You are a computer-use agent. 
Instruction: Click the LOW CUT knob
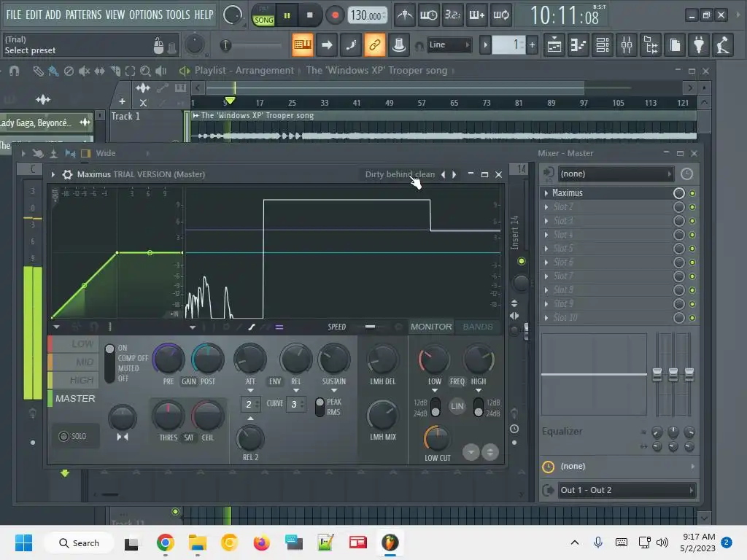[x=436, y=438]
